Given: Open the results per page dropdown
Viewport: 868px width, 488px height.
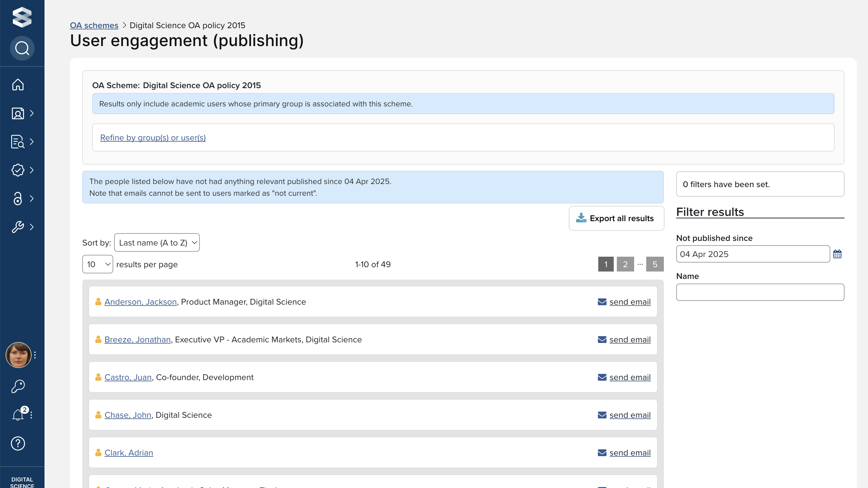Looking at the screenshot, I should pos(97,264).
